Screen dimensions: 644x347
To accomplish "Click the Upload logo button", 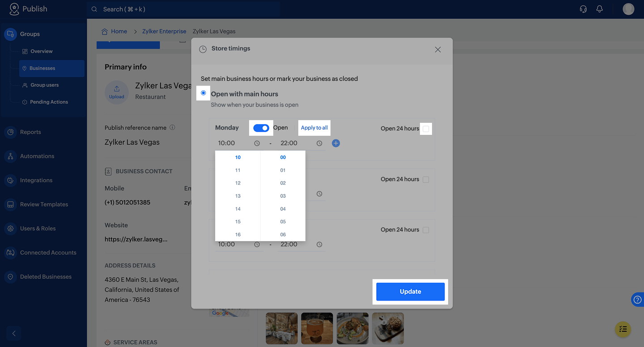I will tap(117, 92).
